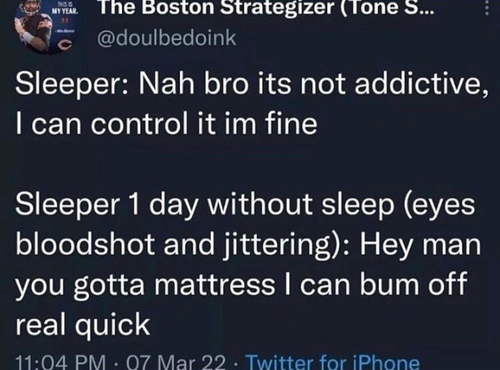Viewport: 500px width, 370px height.
Task: Open the Twitter for iPhone source link
Action: 332,362
